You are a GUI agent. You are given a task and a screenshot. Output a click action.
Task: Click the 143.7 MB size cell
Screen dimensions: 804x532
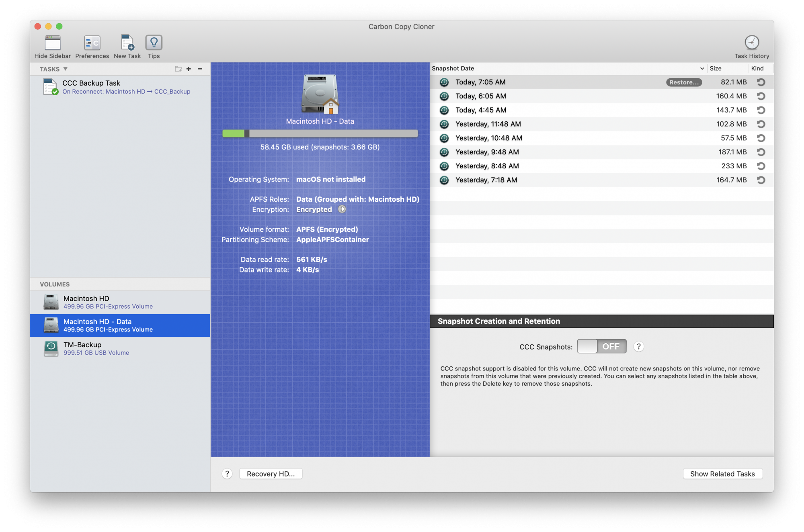point(731,110)
